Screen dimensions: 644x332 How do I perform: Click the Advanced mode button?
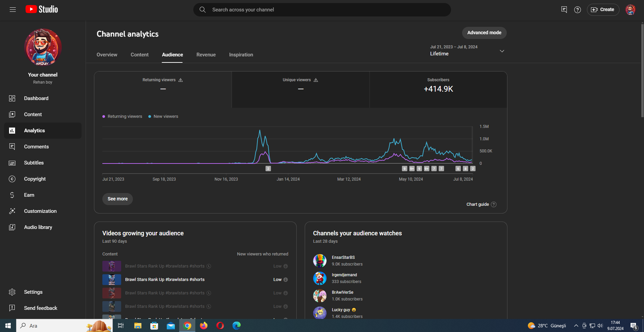(x=484, y=33)
